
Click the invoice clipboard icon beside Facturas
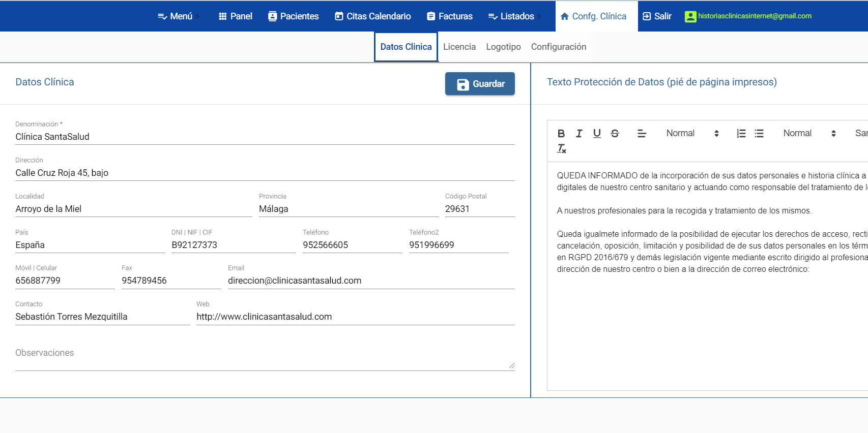click(x=431, y=16)
